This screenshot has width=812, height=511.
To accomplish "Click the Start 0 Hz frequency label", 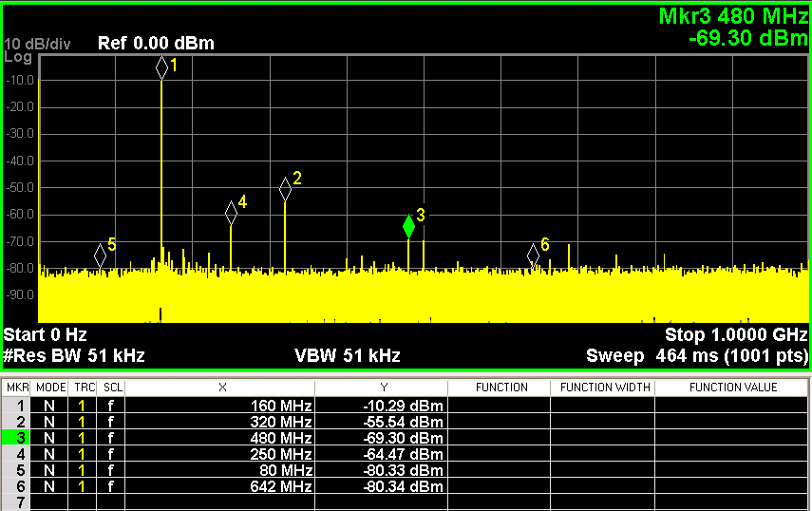I will (x=46, y=335).
